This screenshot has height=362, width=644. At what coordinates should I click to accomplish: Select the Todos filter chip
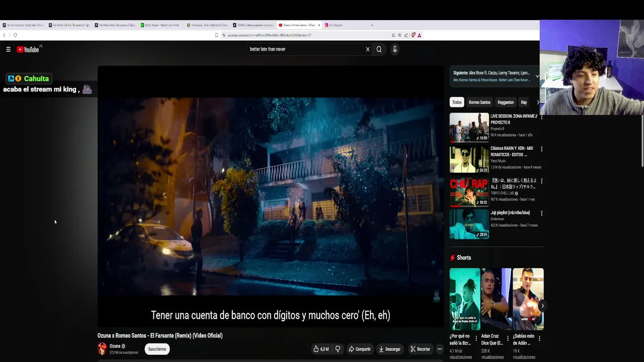click(457, 103)
